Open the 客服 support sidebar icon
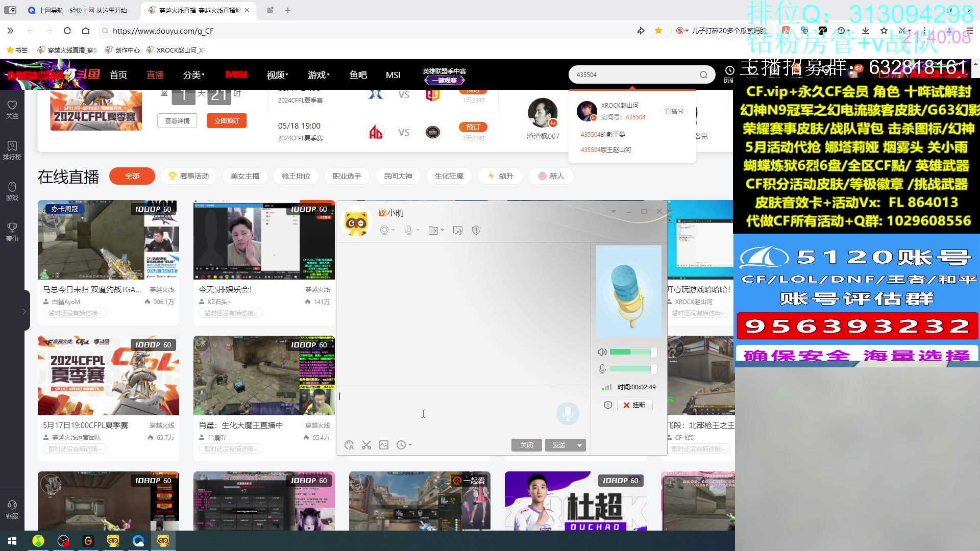This screenshot has height=551, width=980. pos(12,509)
